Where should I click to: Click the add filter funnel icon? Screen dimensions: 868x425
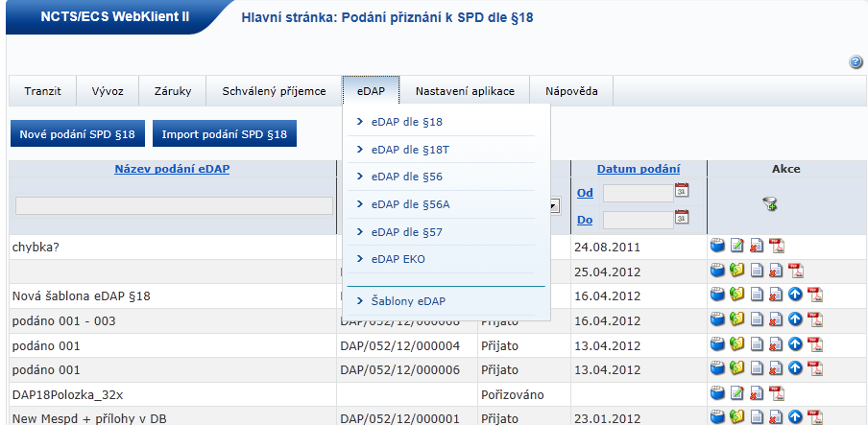coord(769,204)
